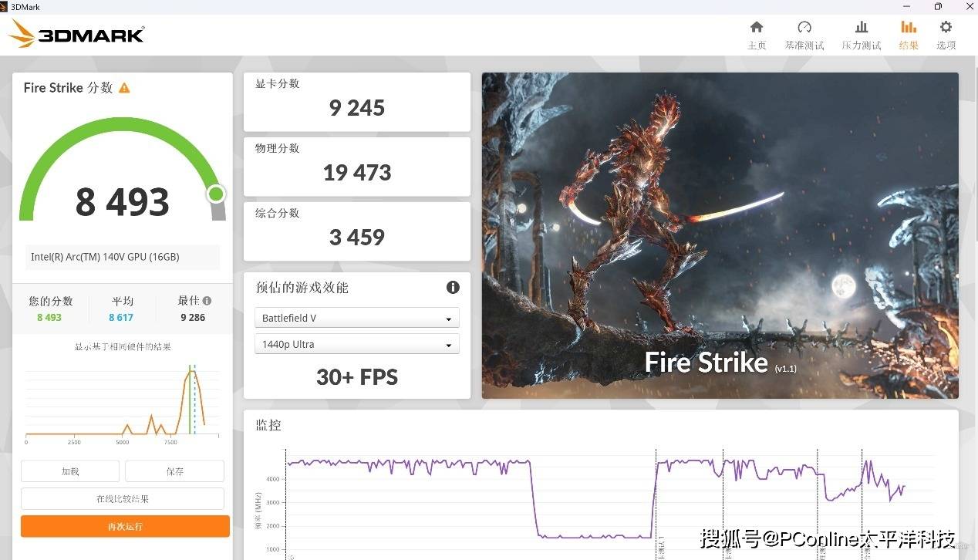Select the Results (结果) tab
The image size is (978, 560).
click(x=909, y=35)
